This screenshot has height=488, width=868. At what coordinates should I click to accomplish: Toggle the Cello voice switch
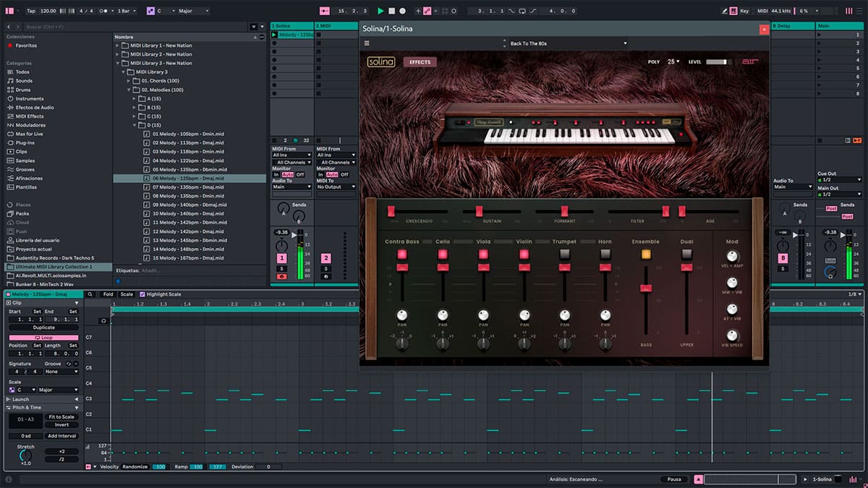pos(443,254)
